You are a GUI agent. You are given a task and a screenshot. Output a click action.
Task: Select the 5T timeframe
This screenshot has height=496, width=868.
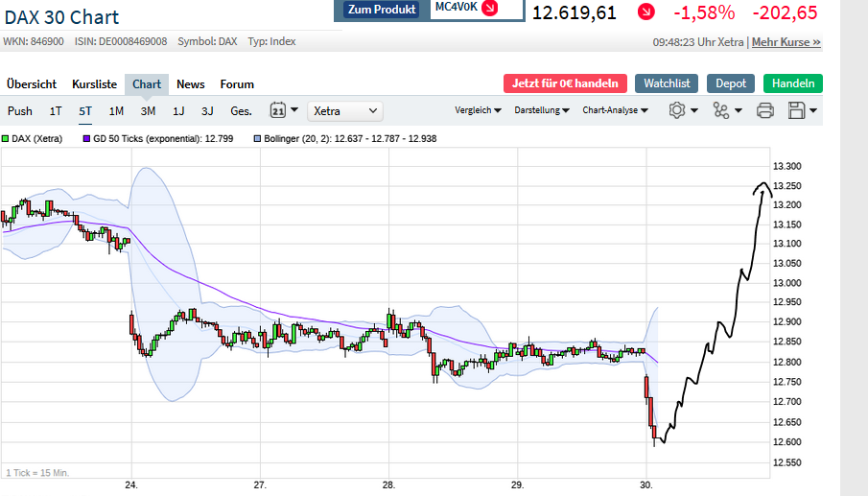click(85, 110)
